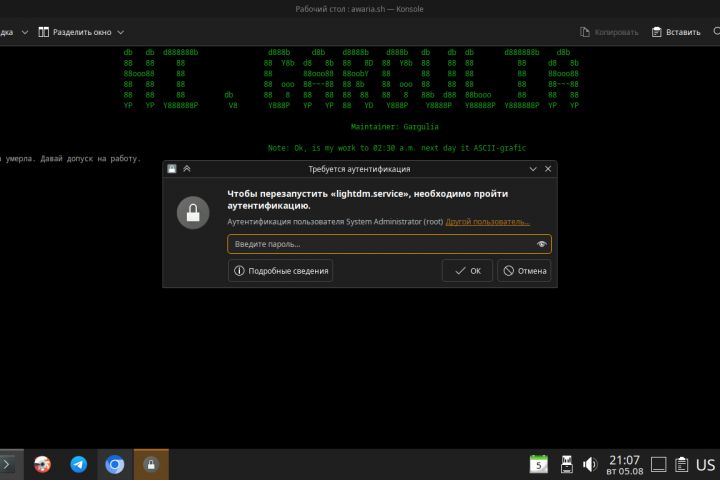This screenshot has height=480, width=720.
Task: Click the Maintainer: Gargulia text in terminal
Action: click(x=394, y=126)
